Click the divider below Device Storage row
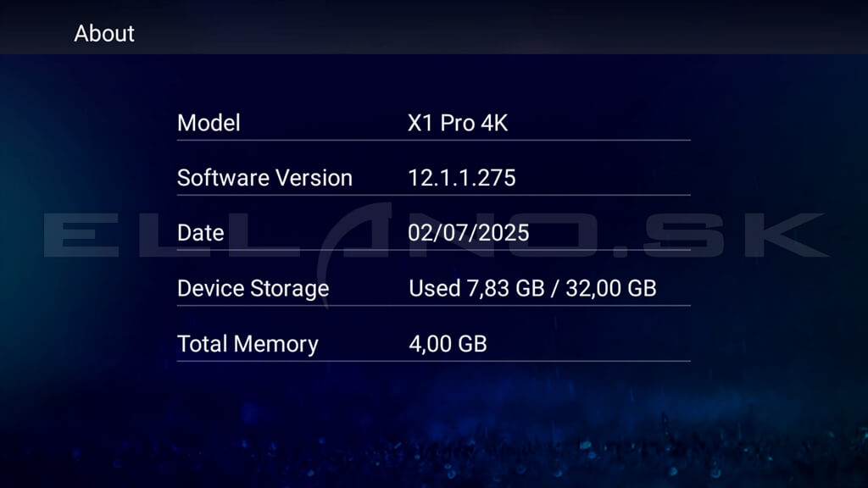868x488 pixels. [x=433, y=306]
